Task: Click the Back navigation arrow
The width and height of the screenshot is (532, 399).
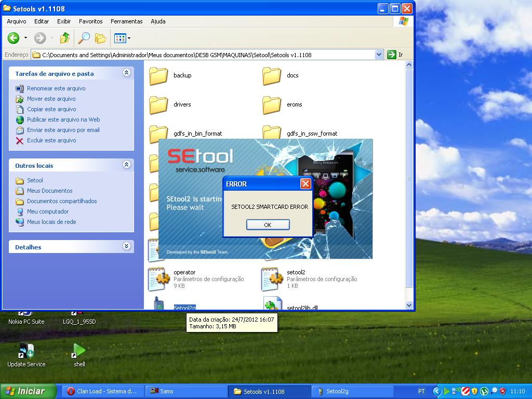Action: (14, 38)
